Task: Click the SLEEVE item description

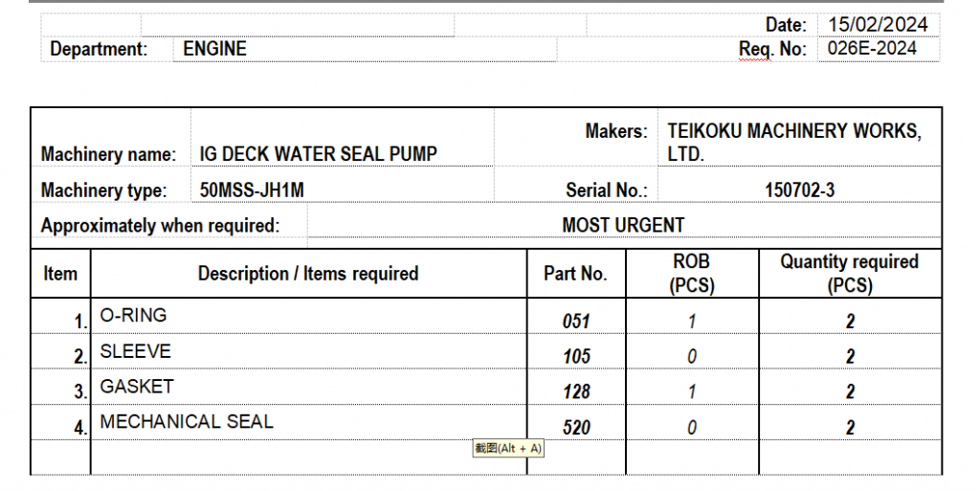Action: tap(135, 351)
